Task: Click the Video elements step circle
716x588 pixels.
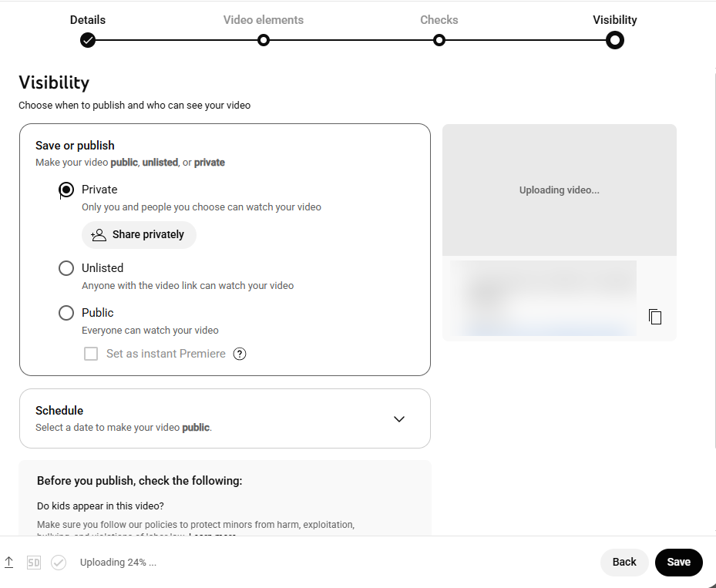Action: coord(264,40)
